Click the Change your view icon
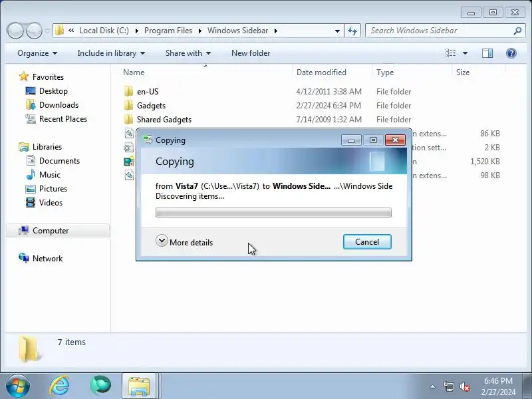532x399 pixels. 451,53
